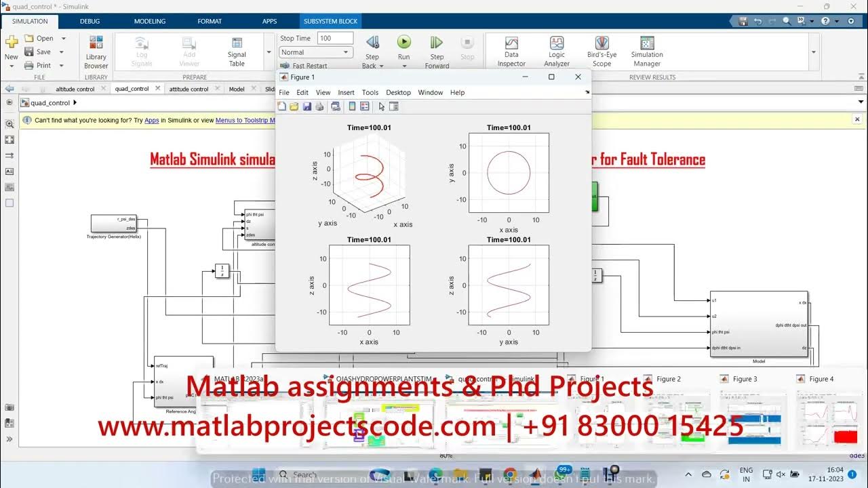Expand the New dropdown arrow
This screenshot has width=868, height=488.
pyautogui.click(x=12, y=66)
